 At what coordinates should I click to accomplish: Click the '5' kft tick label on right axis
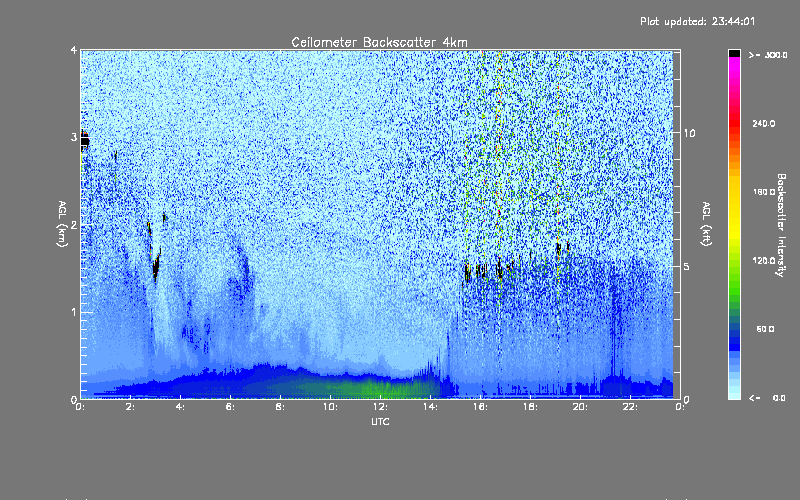(687, 266)
